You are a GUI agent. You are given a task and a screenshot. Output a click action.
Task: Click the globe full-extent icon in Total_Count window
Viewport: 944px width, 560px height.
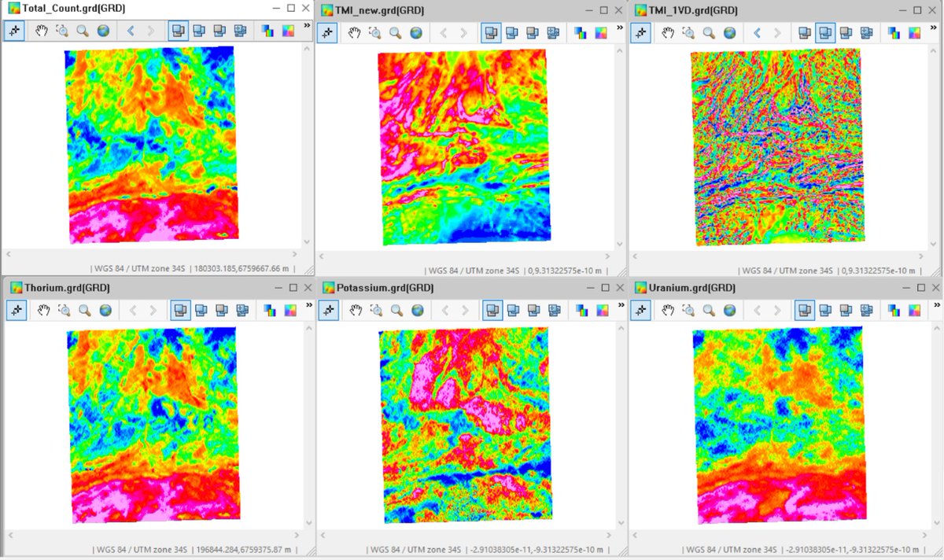[x=104, y=31]
